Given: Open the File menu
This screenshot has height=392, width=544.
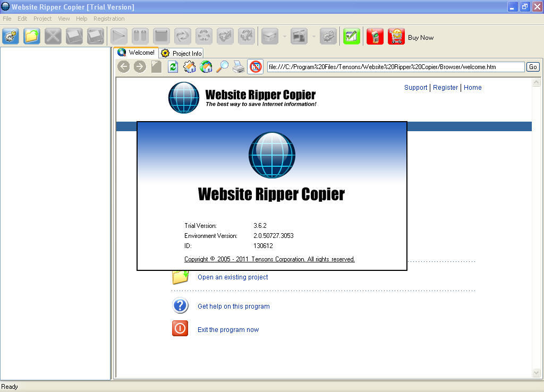Looking at the screenshot, I should [7, 19].
